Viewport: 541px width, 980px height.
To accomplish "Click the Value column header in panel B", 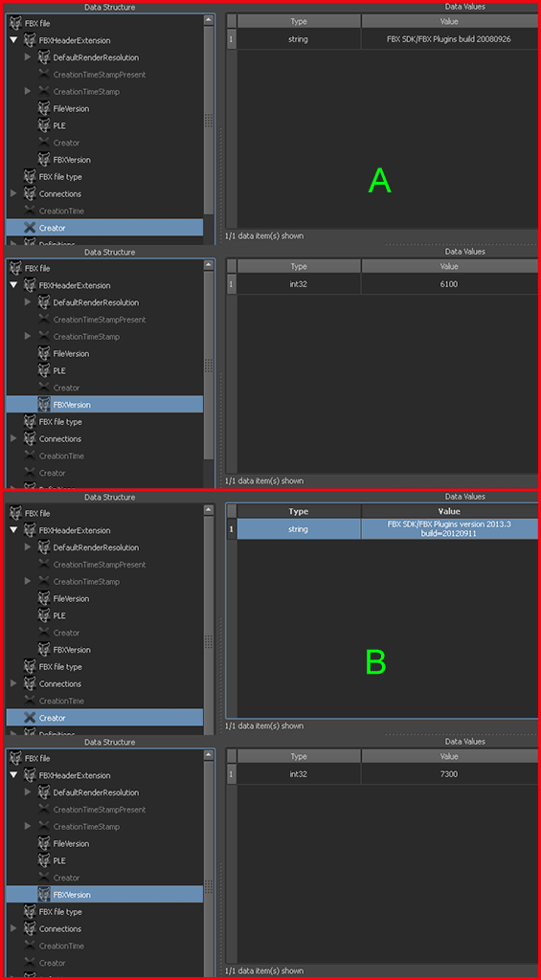I will pyautogui.click(x=449, y=511).
